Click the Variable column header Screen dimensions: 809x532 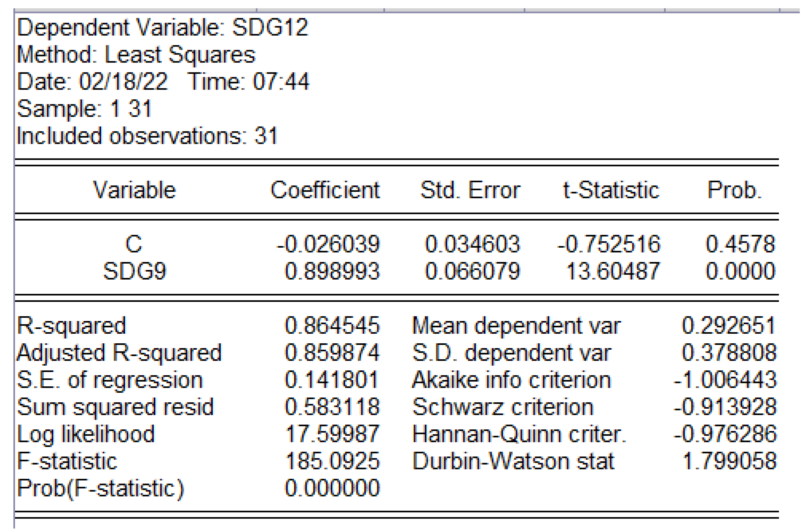tap(135, 190)
